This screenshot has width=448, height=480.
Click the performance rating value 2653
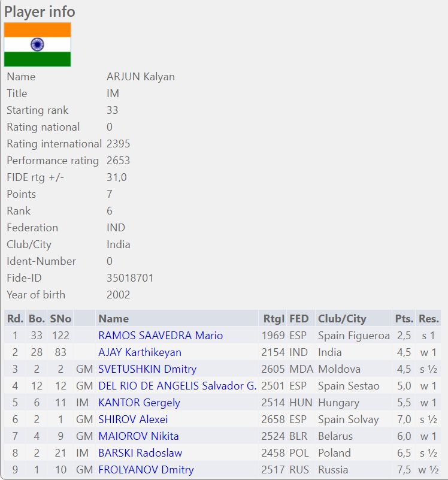[x=118, y=161]
